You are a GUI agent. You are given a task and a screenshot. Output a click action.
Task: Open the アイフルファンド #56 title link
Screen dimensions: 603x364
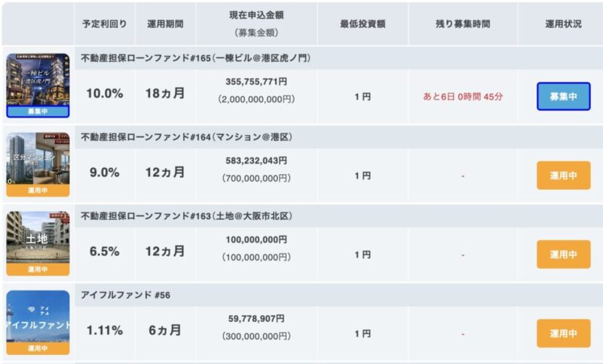click(x=125, y=295)
